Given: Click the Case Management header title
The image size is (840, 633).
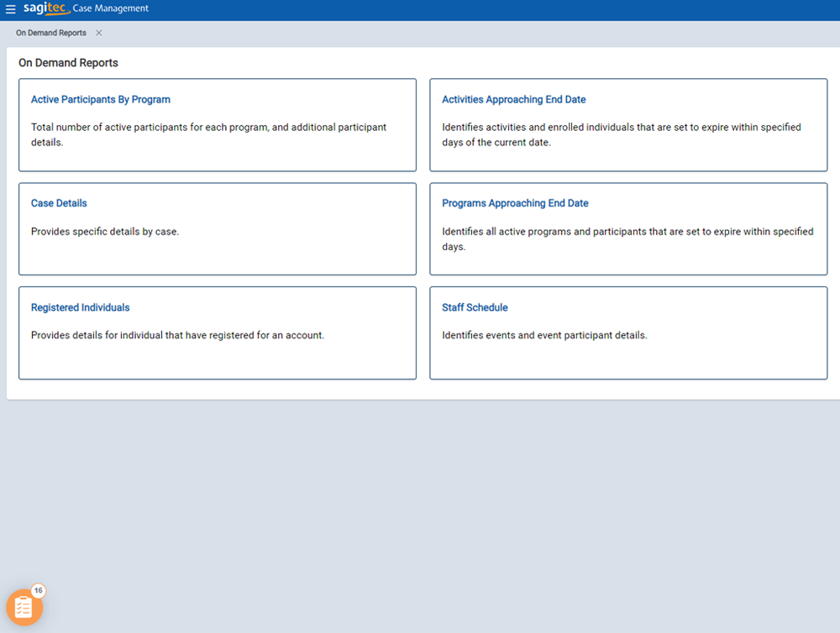Looking at the screenshot, I should (x=111, y=8).
